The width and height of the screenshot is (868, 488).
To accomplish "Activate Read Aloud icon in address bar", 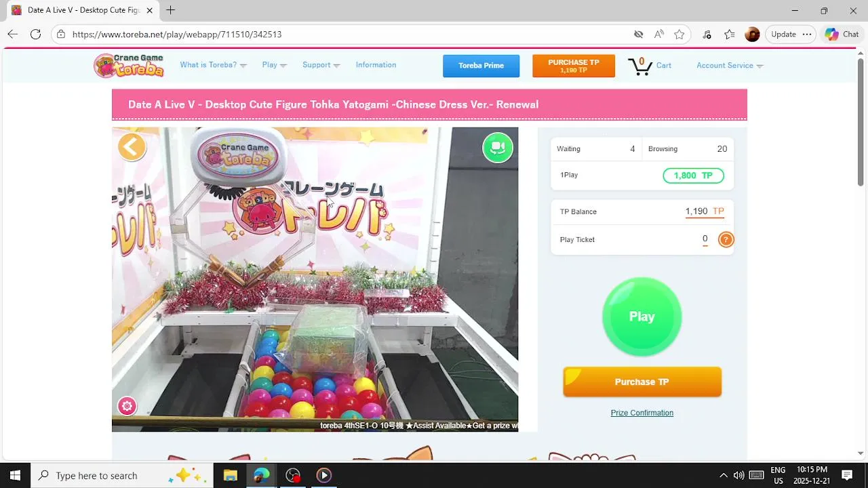I will click(x=658, y=34).
